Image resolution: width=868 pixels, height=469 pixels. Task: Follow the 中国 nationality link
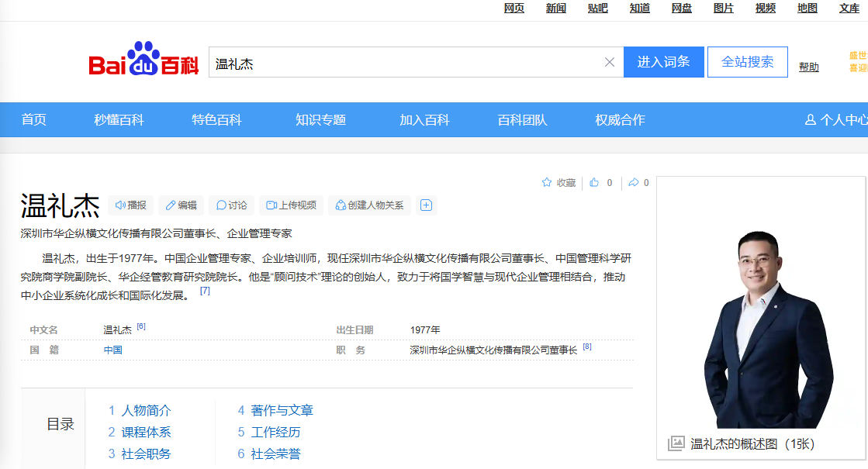(113, 350)
